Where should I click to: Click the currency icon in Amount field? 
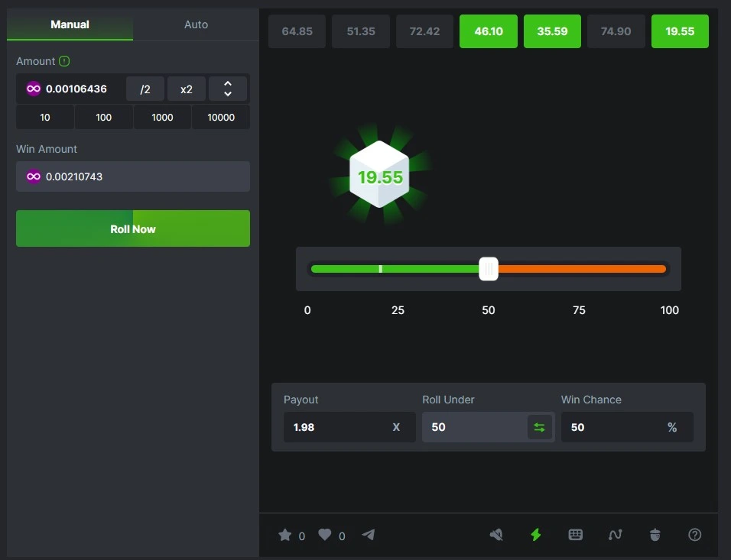[x=34, y=89]
